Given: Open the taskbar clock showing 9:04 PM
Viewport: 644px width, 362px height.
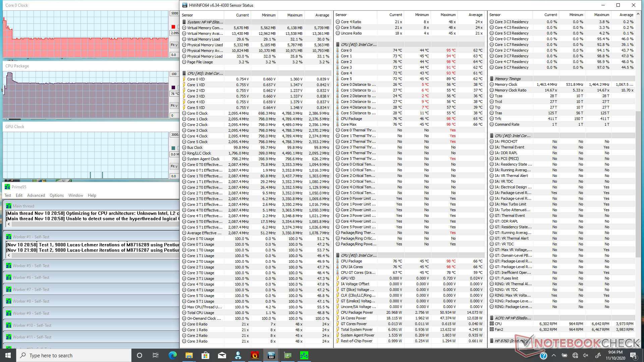Looking at the screenshot, I should point(615,355).
